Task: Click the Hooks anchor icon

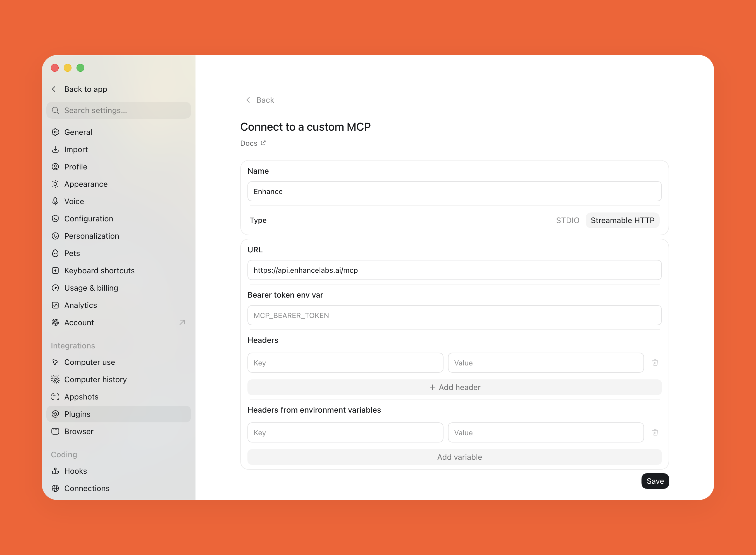Action: click(x=56, y=471)
